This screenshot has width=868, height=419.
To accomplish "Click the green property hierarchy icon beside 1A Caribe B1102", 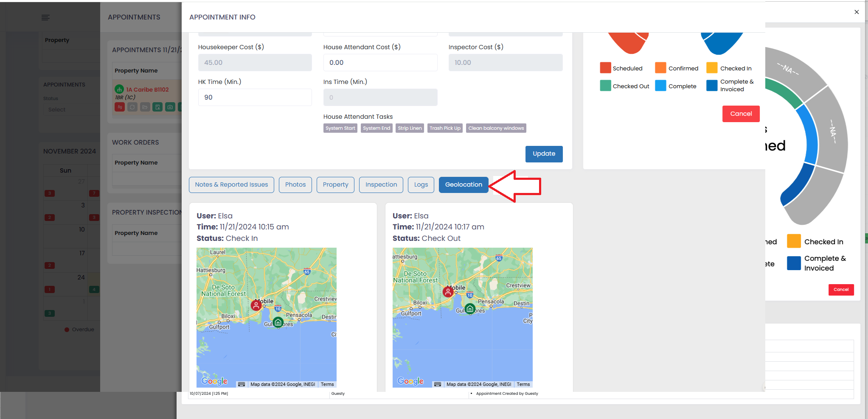I will point(119,89).
